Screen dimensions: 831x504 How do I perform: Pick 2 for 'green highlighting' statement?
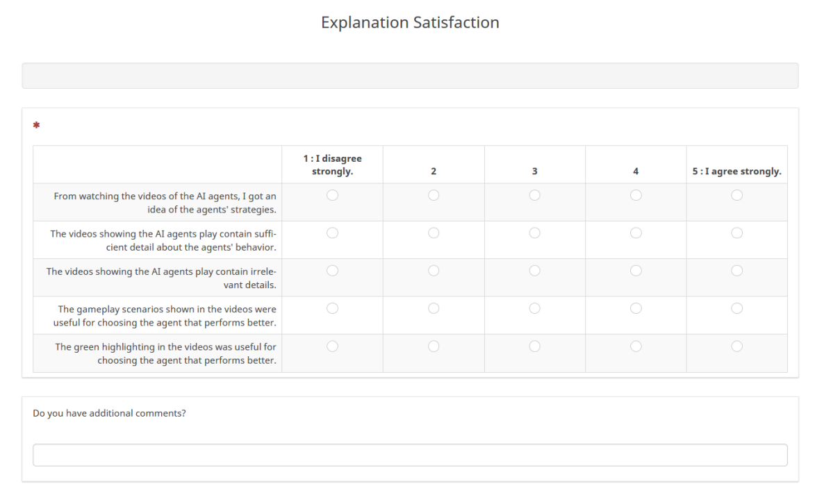point(434,346)
